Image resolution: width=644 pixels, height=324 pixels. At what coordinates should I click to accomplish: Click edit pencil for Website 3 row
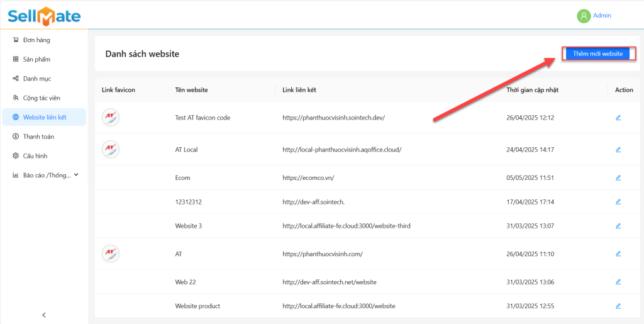618,226
